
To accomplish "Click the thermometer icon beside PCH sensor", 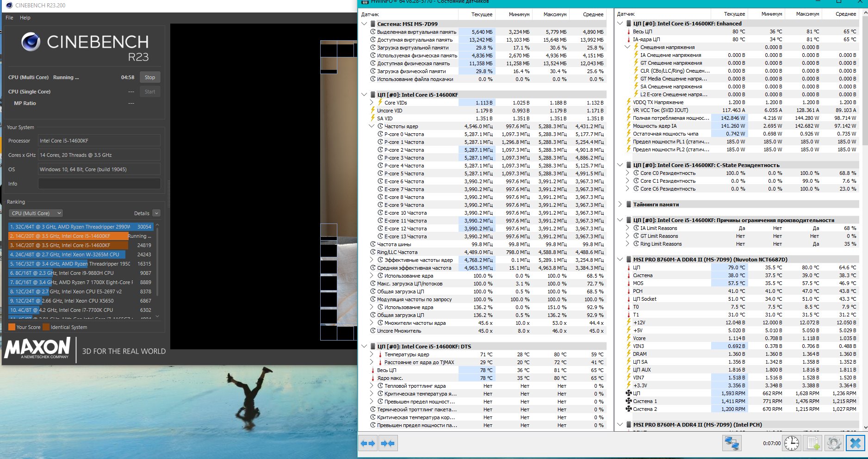I will 629,291.
